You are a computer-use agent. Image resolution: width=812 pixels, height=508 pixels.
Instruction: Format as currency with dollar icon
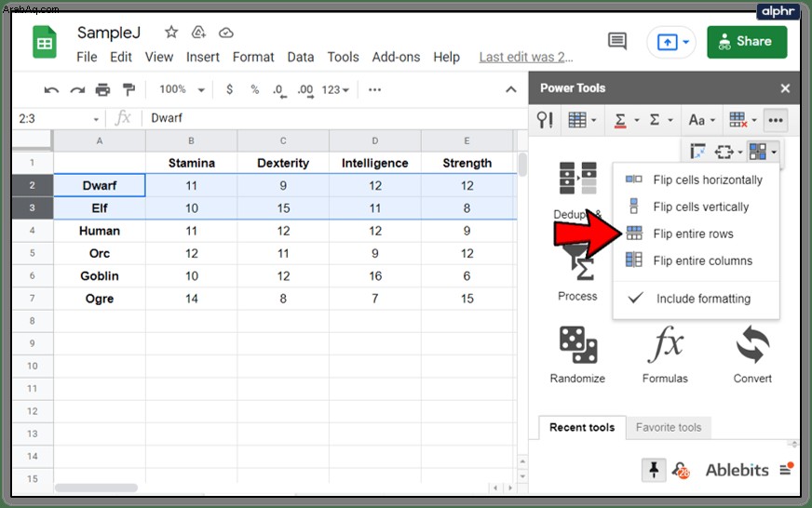click(x=229, y=89)
